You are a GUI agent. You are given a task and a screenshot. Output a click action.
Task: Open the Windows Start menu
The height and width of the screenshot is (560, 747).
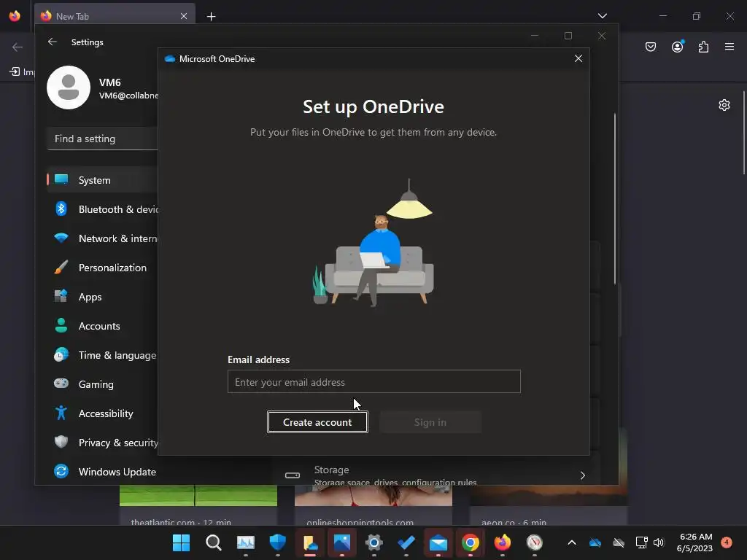(x=181, y=542)
